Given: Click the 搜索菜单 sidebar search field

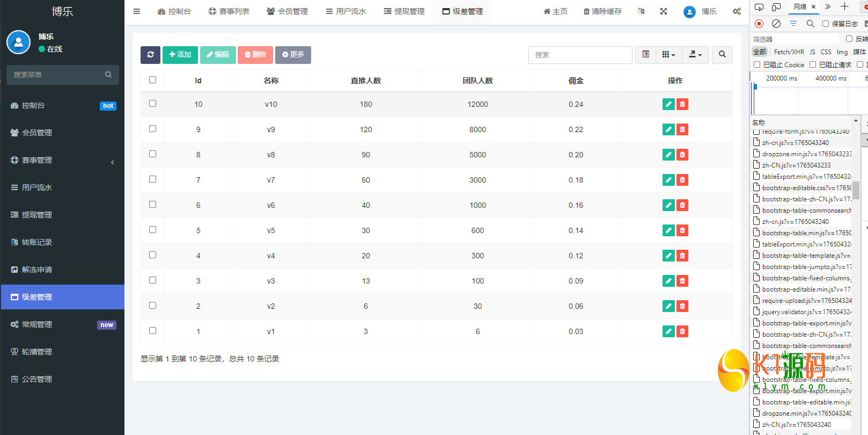Looking at the screenshot, I should click(56, 75).
